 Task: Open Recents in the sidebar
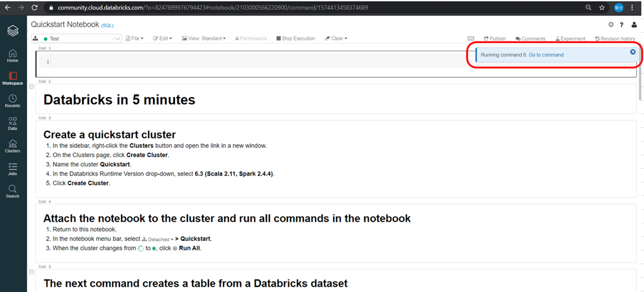(x=12, y=101)
